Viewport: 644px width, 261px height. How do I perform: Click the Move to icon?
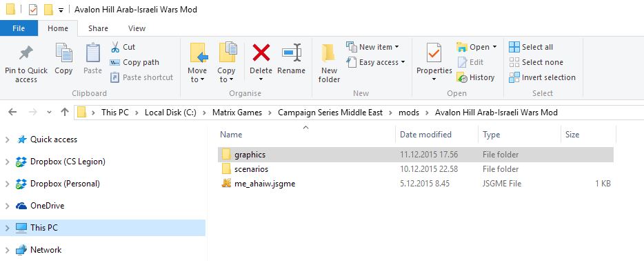coord(199,53)
